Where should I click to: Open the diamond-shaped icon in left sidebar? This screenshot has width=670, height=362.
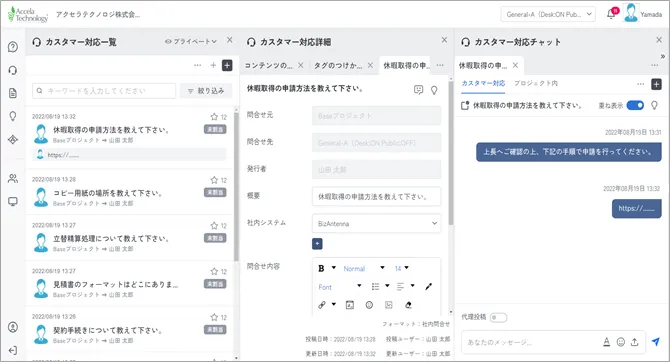click(13, 139)
